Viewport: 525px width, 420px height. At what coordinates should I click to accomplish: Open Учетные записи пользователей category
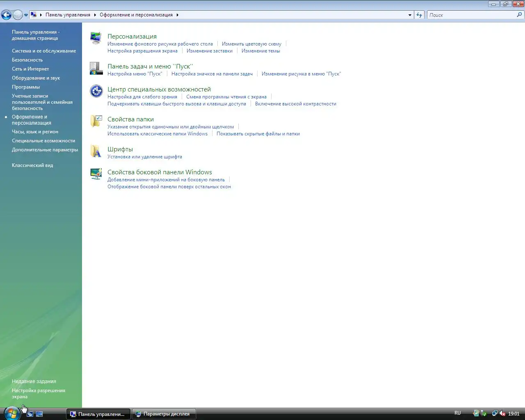tap(42, 102)
